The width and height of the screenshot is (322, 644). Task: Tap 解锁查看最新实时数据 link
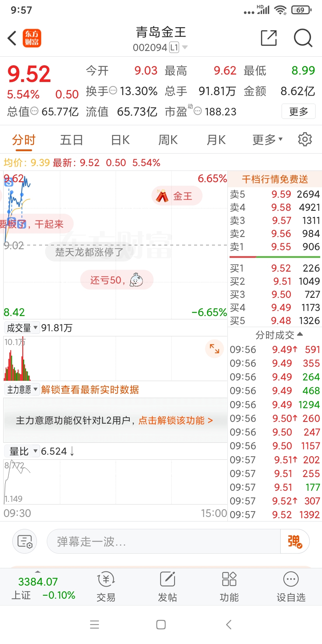[90, 389]
